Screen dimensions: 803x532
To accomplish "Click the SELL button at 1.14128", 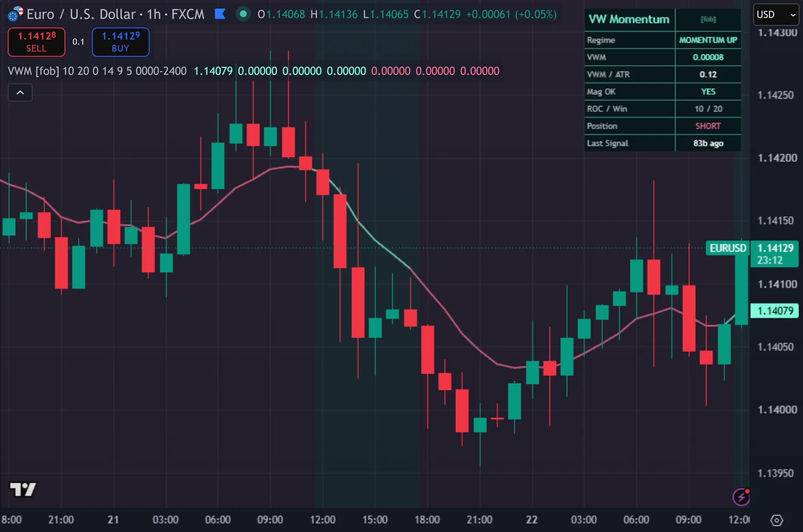I will pyautogui.click(x=36, y=42).
